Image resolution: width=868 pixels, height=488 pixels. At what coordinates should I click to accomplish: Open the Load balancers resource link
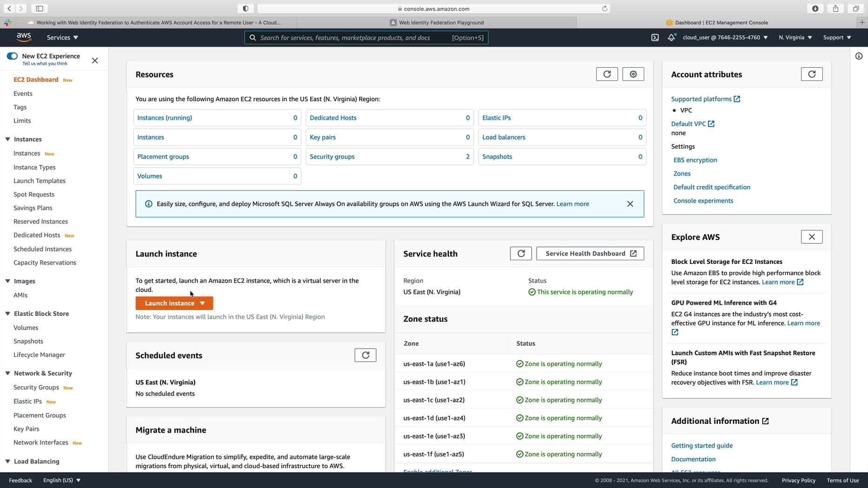(x=504, y=137)
